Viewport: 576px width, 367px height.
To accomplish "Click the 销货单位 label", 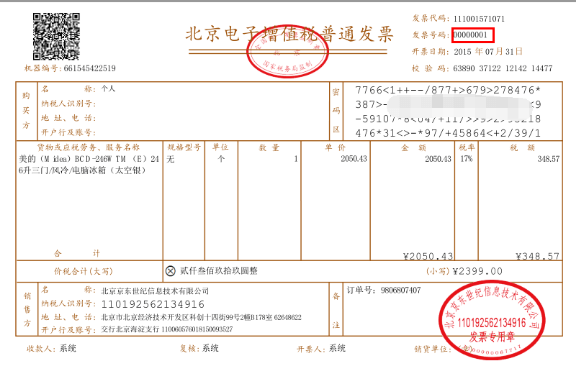I will 432,349.
